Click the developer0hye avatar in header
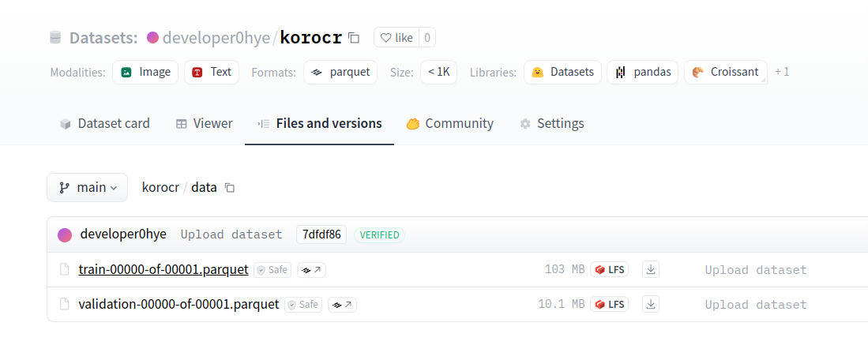The image size is (868, 360). (152, 38)
